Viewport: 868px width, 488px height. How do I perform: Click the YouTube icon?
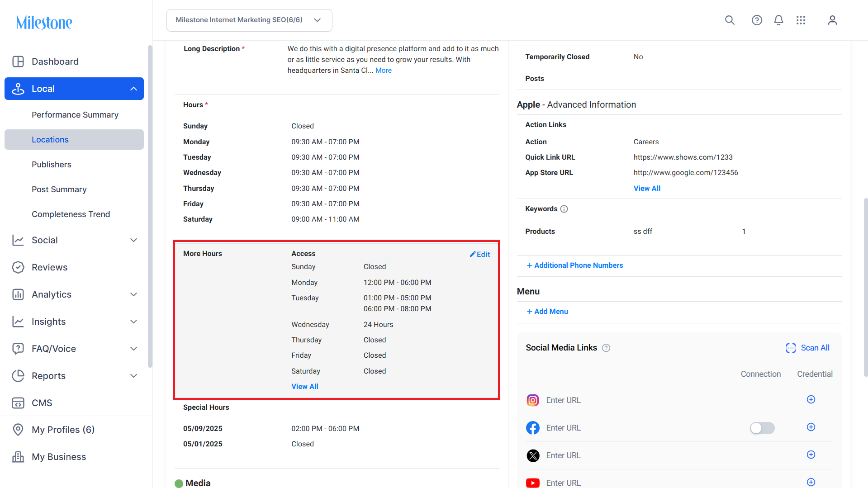click(533, 483)
